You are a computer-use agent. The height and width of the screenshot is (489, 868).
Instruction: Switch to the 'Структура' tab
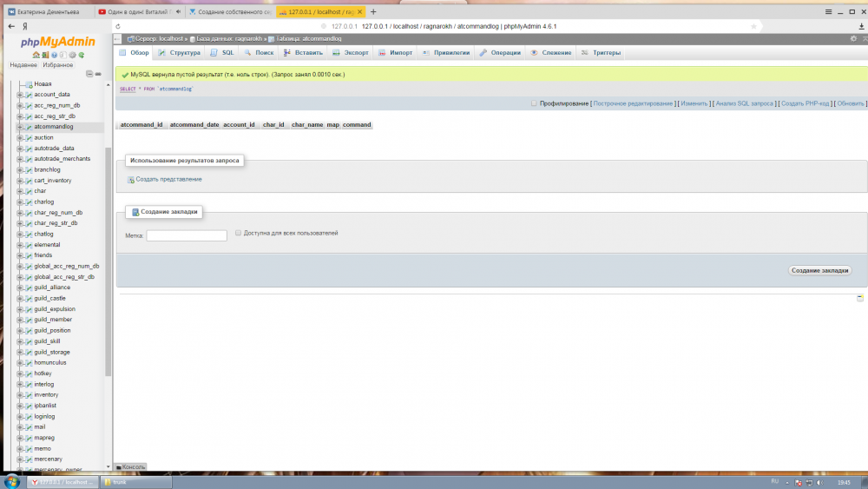[179, 53]
